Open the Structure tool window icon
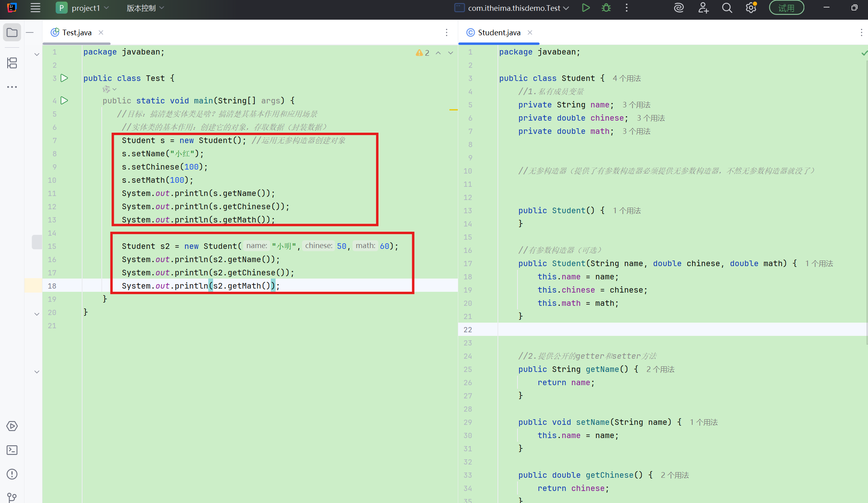The width and height of the screenshot is (868, 503). pos(12,63)
